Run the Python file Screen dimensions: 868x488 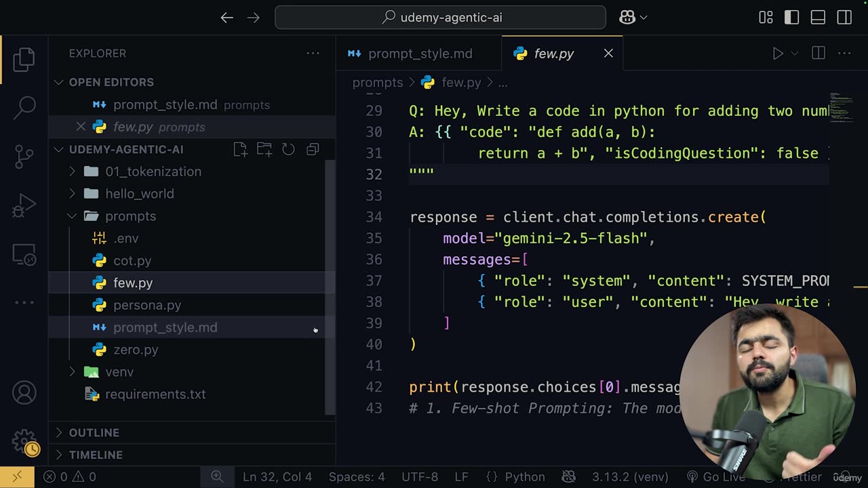click(x=778, y=54)
